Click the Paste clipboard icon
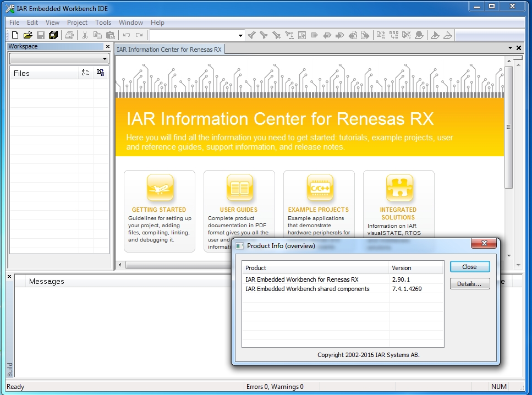 point(110,35)
